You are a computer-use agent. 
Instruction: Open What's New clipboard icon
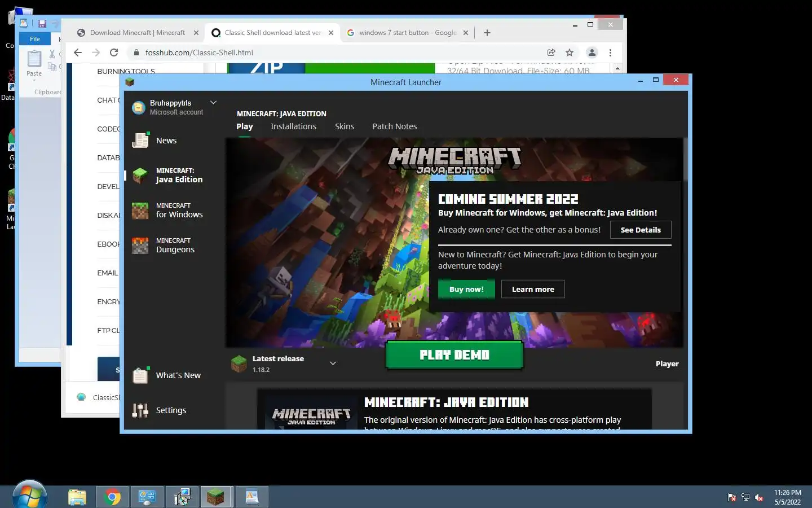pyautogui.click(x=140, y=375)
